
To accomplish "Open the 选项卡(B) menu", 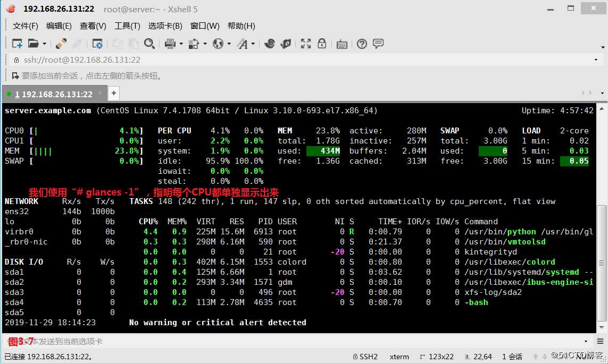I will tap(165, 26).
